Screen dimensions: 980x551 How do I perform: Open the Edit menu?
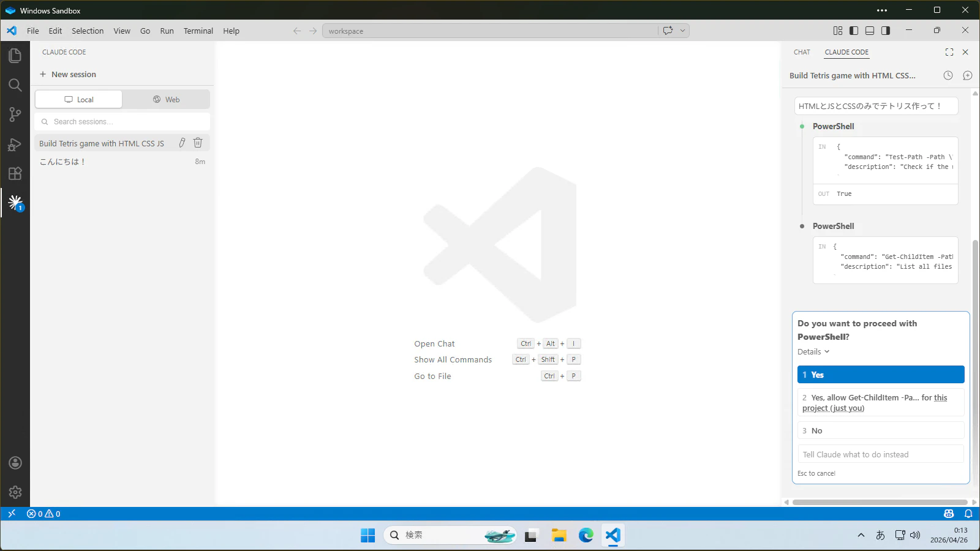pyautogui.click(x=55, y=31)
